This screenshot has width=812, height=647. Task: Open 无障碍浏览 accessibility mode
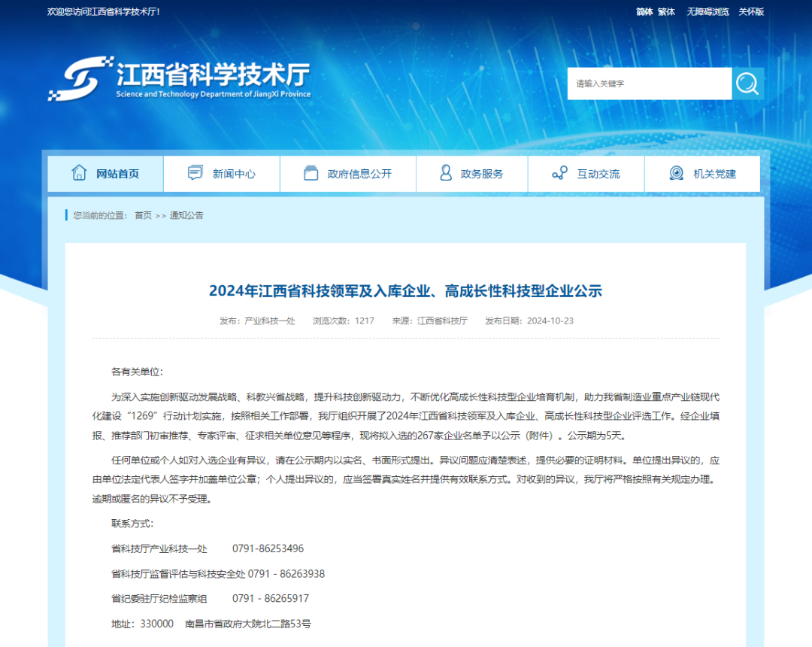click(x=707, y=12)
